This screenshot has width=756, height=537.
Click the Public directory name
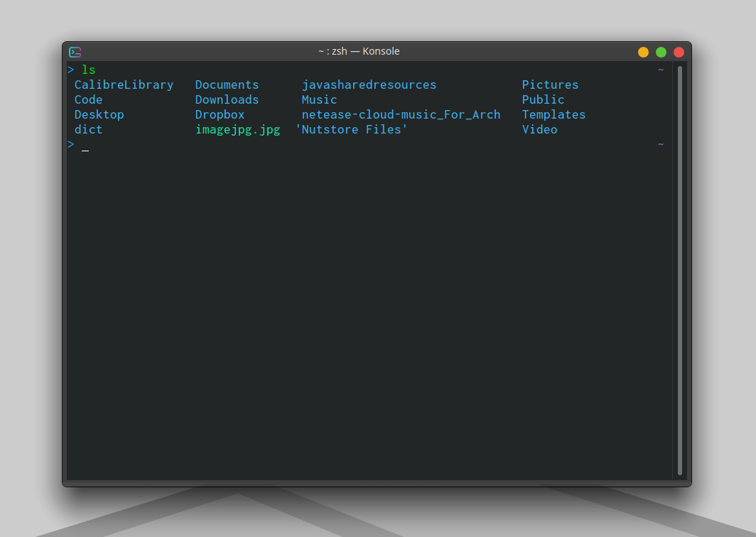(544, 99)
